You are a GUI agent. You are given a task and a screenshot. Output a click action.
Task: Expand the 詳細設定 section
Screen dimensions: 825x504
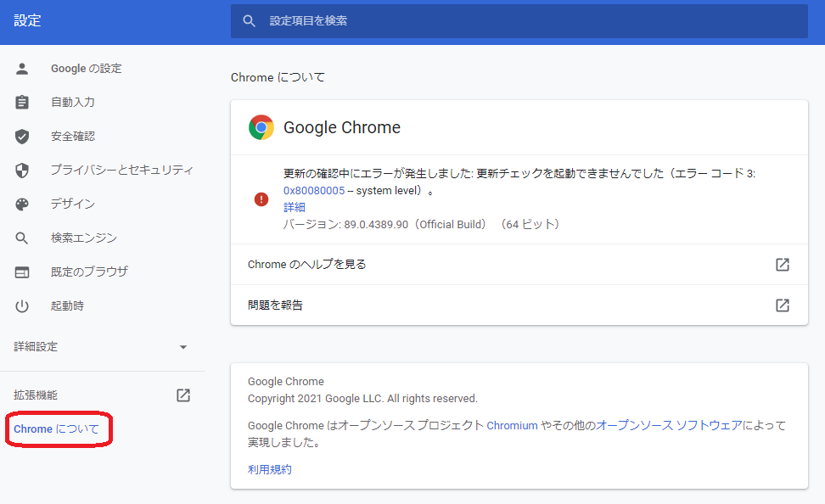103,347
